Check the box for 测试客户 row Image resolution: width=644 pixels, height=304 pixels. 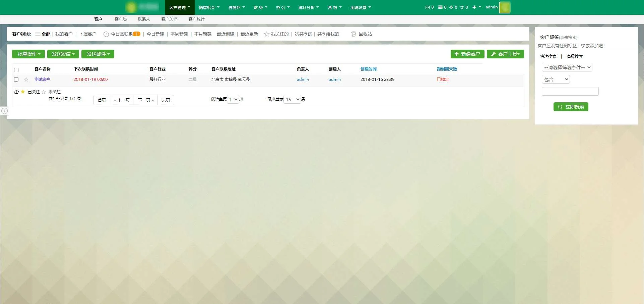16,80
